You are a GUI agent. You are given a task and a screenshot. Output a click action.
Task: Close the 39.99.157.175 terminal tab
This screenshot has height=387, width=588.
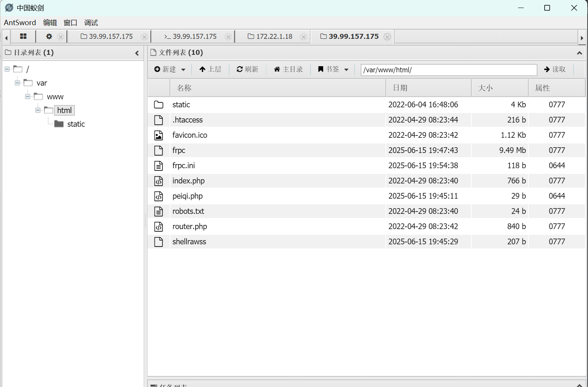(x=228, y=37)
